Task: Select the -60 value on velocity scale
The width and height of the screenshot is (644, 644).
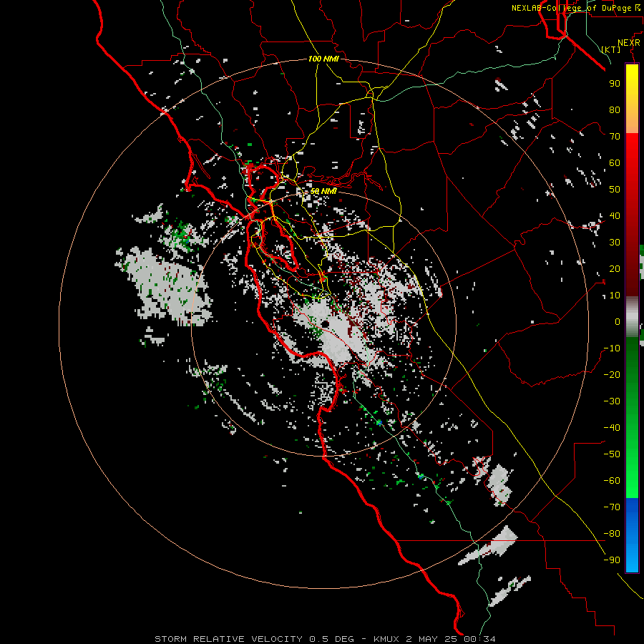Action: tap(612, 481)
